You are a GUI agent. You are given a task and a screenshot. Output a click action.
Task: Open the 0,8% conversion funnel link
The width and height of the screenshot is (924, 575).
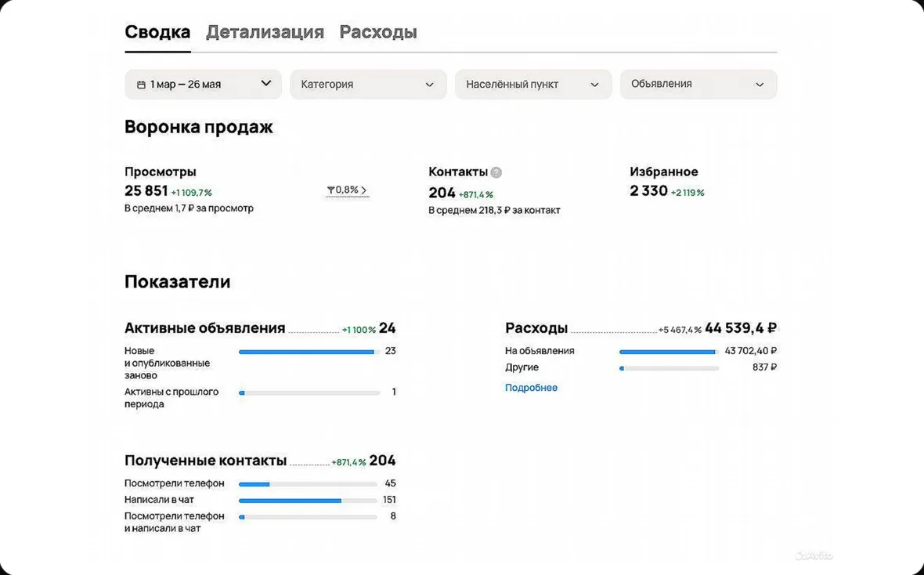[x=347, y=190]
